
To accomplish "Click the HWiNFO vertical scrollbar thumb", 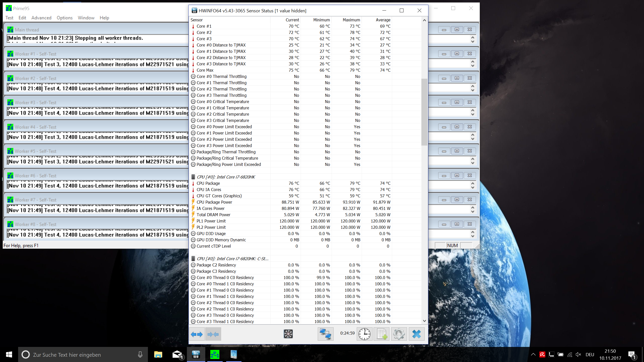I will [x=424, y=112].
